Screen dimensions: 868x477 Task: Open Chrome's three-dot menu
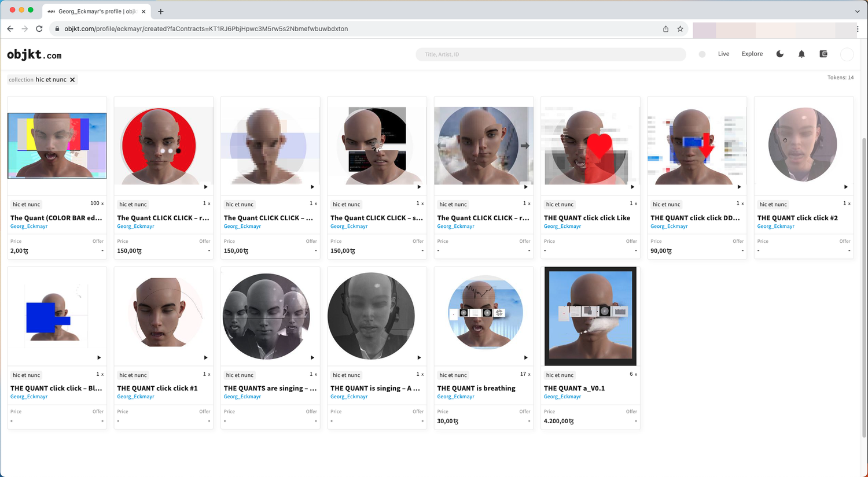(x=857, y=29)
